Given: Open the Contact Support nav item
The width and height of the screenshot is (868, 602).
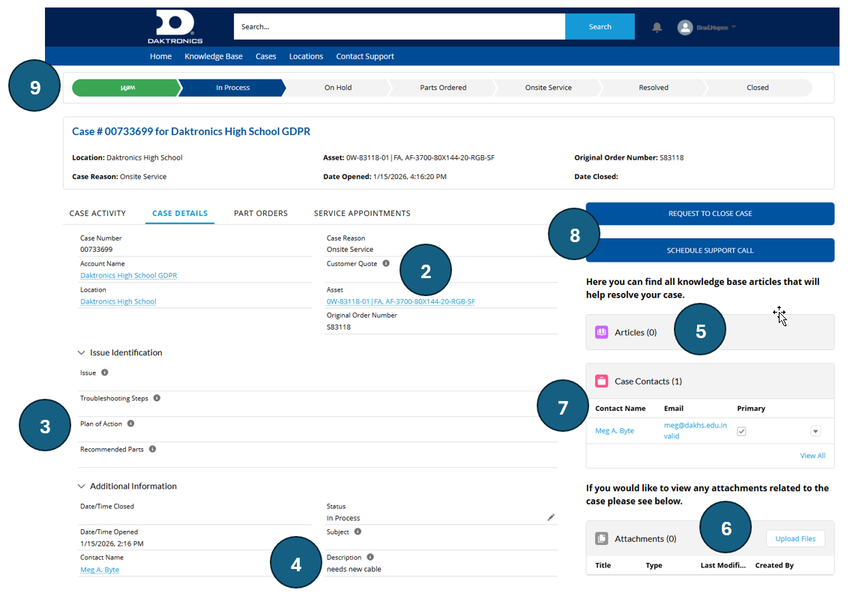Looking at the screenshot, I should [x=365, y=56].
